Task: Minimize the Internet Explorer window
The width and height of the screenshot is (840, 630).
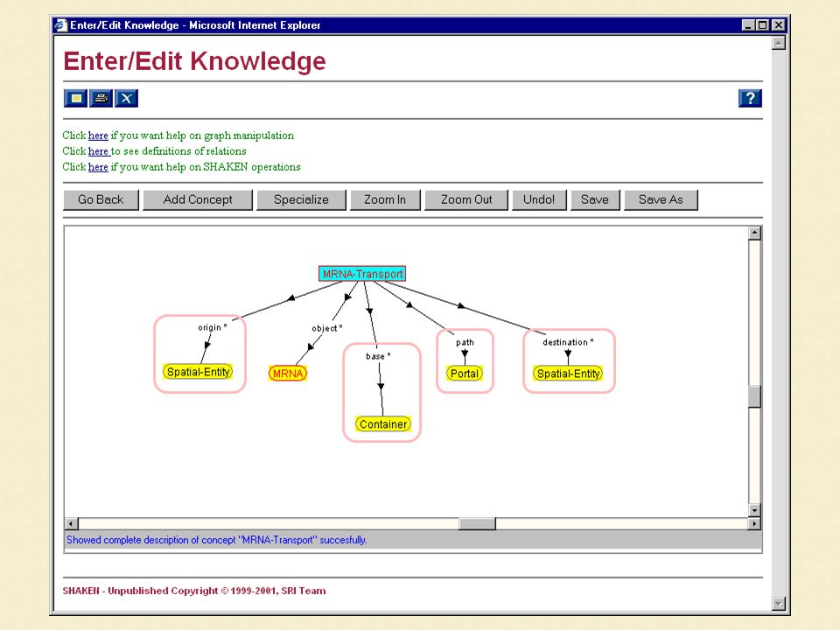Action: [x=748, y=25]
